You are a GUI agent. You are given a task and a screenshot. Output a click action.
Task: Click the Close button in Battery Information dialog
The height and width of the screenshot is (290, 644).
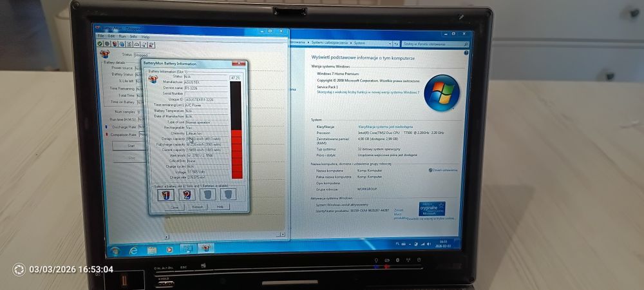pos(175,208)
